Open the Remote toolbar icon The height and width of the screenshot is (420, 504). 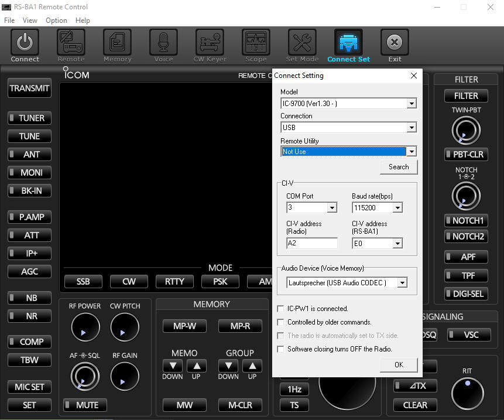(71, 42)
